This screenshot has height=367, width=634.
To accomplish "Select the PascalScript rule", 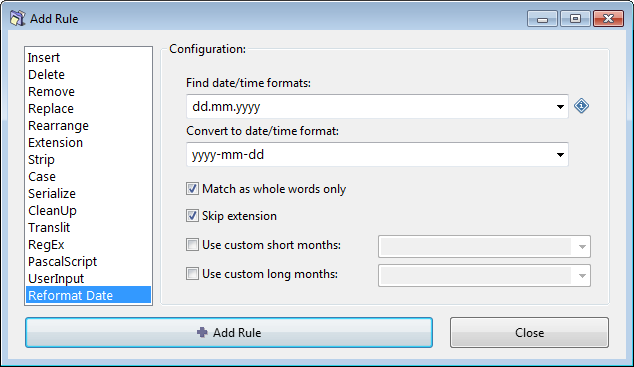I will pos(89,261).
